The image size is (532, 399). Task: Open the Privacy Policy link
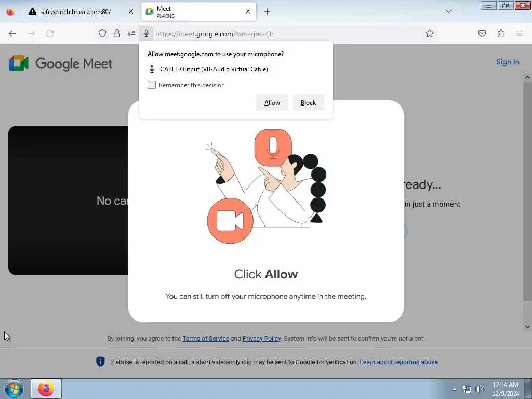click(x=262, y=339)
